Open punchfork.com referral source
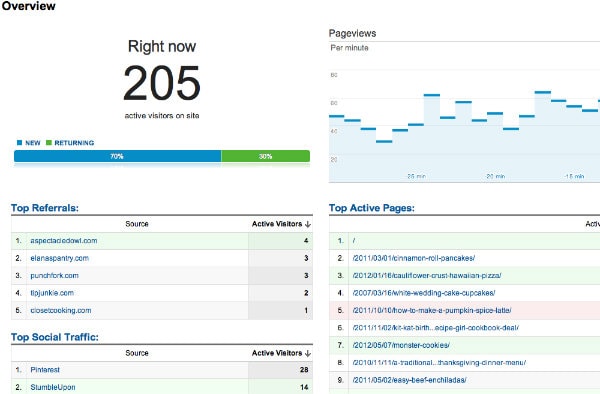The height and width of the screenshot is (394, 600). pyautogui.click(x=54, y=275)
